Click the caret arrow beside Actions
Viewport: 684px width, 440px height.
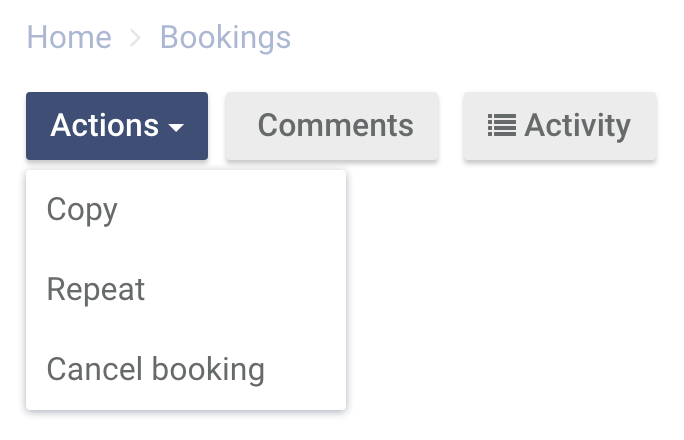176,127
